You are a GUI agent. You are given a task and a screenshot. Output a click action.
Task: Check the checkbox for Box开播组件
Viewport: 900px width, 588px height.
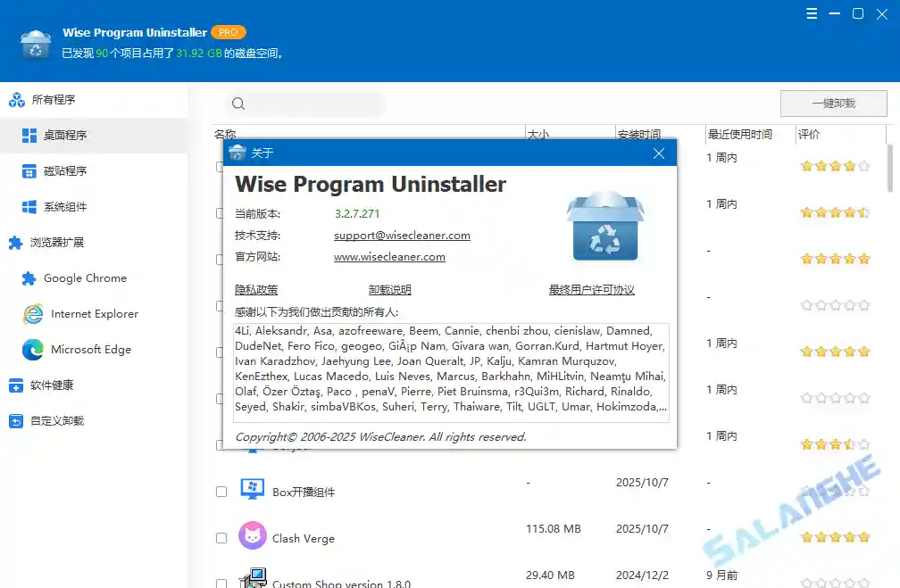[x=221, y=491]
